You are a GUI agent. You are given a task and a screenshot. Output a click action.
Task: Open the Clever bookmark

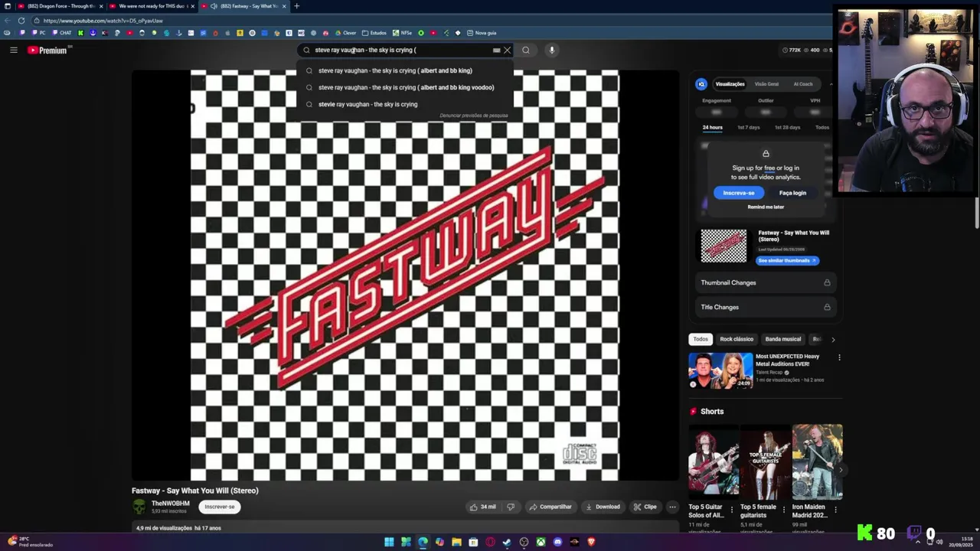point(345,33)
